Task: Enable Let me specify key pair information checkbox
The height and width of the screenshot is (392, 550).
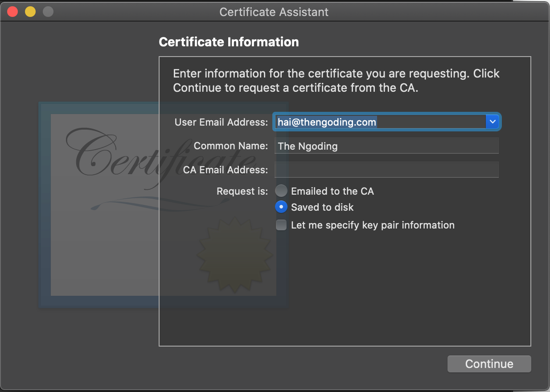Action: click(281, 225)
